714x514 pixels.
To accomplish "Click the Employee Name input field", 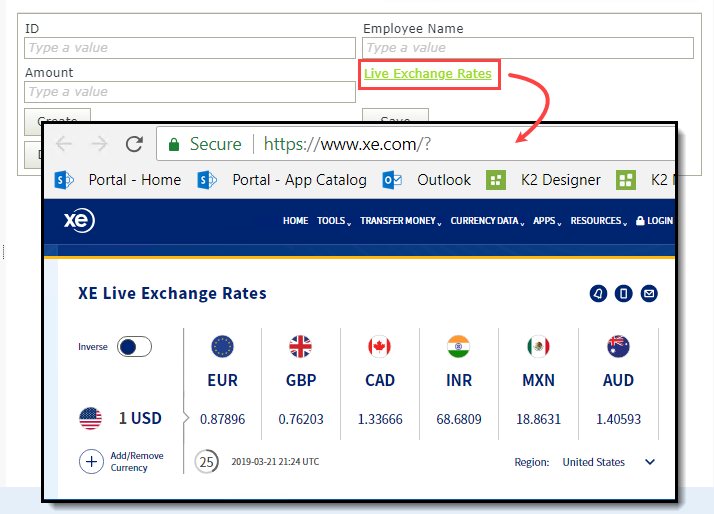I will [x=527, y=48].
